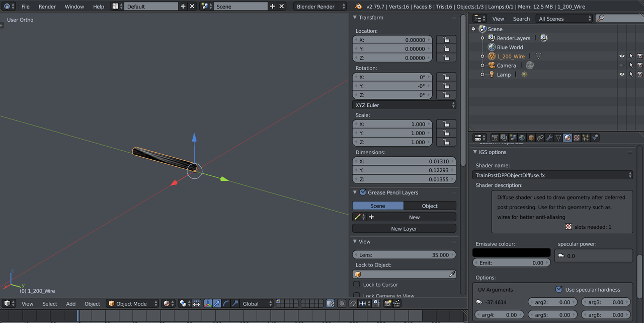The height and width of the screenshot is (323, 644).
Task: Open the Object Mode dropdown
Action: coord(132,303)
